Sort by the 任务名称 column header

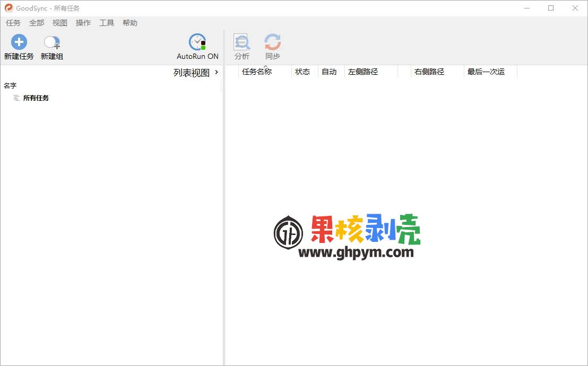265,72
